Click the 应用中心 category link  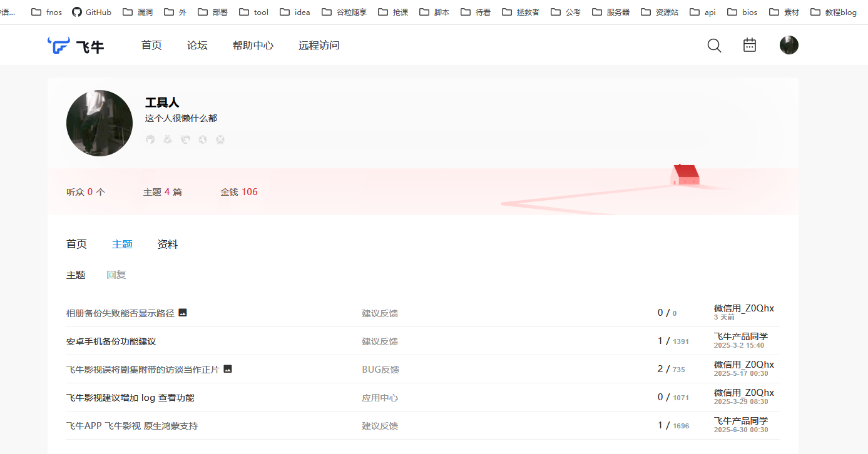click(x=380, y=398)
